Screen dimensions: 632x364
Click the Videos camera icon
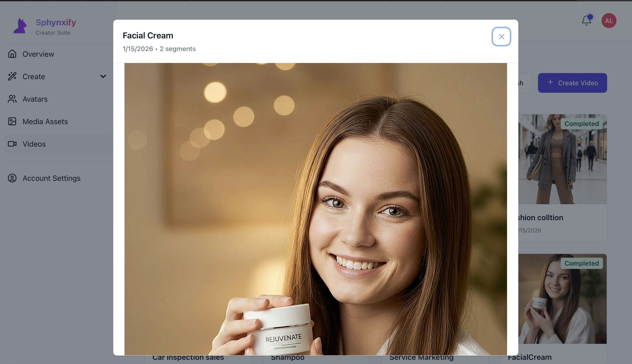tap(12, 144)
